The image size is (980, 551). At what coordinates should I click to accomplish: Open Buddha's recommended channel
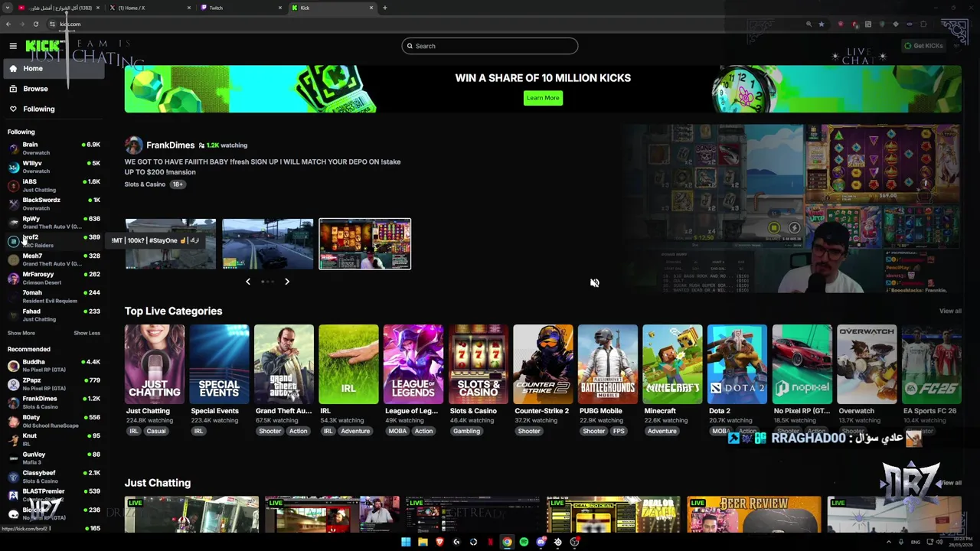coord(52,365)
